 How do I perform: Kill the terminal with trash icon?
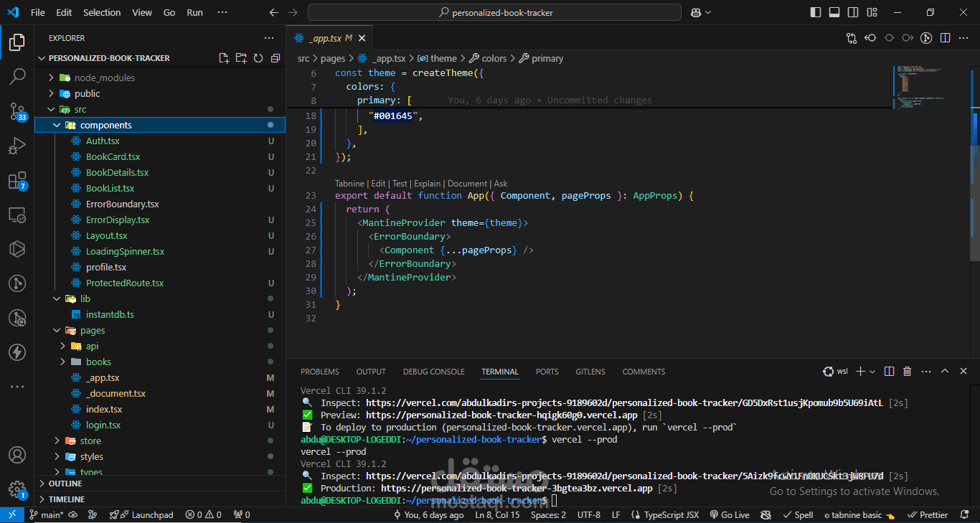click(907, 372)
